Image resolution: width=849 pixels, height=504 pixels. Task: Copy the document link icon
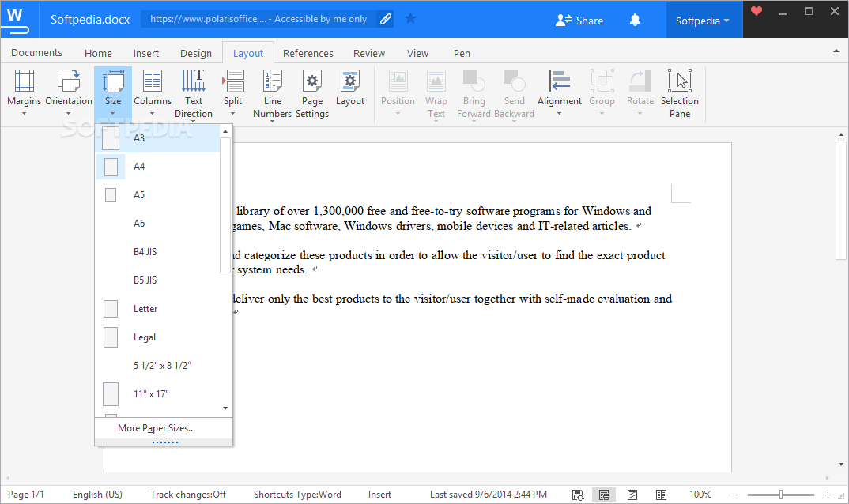pos(386,19)
